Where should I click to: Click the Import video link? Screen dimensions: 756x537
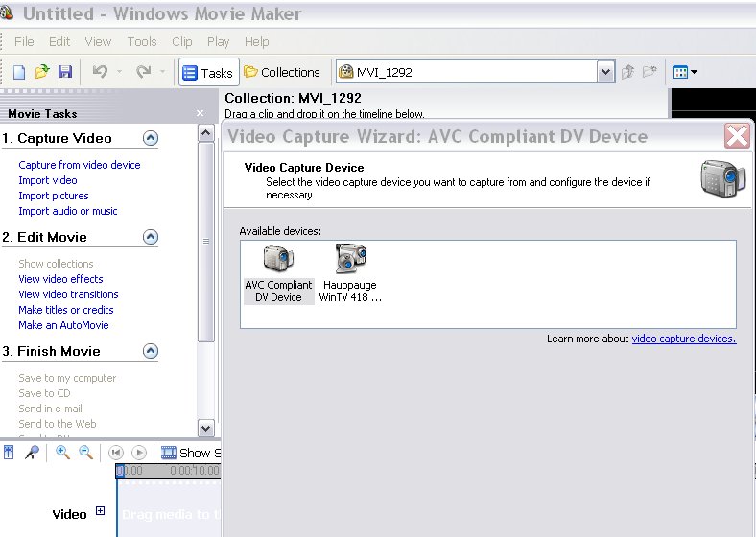[48, 180]
